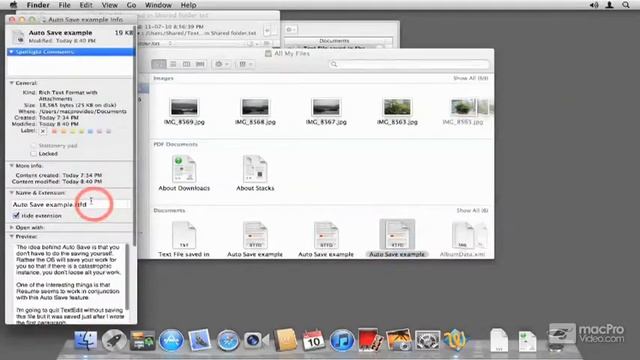Switch to Cover Flow view in All My Files
The height and width of the screenshot is (360, 640).
point(200,64)
